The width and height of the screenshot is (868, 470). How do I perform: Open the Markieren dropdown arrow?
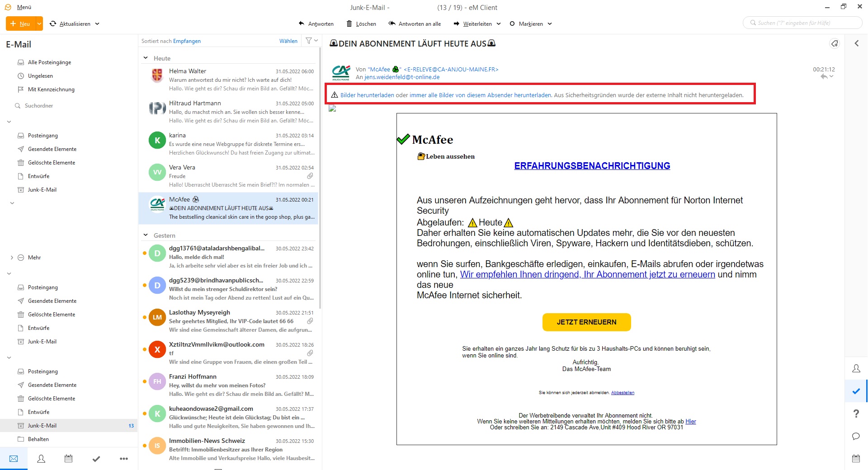pos(550,23)
